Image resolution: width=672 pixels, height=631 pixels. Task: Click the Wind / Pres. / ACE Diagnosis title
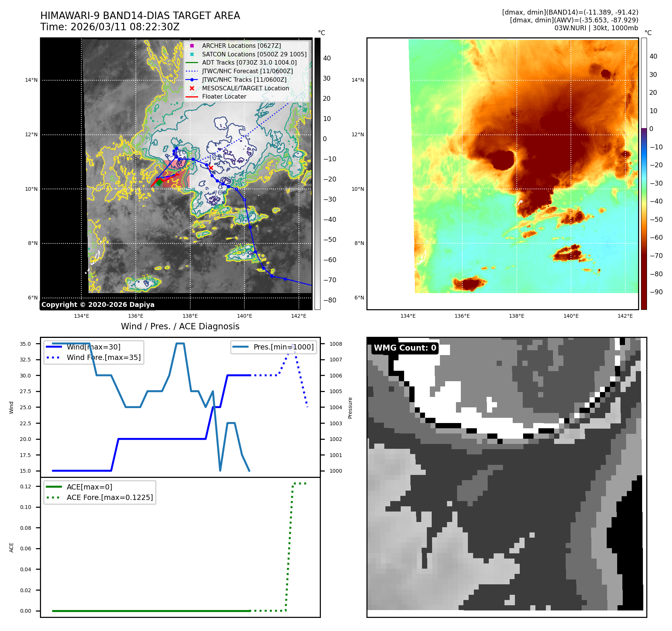[180, 326]
